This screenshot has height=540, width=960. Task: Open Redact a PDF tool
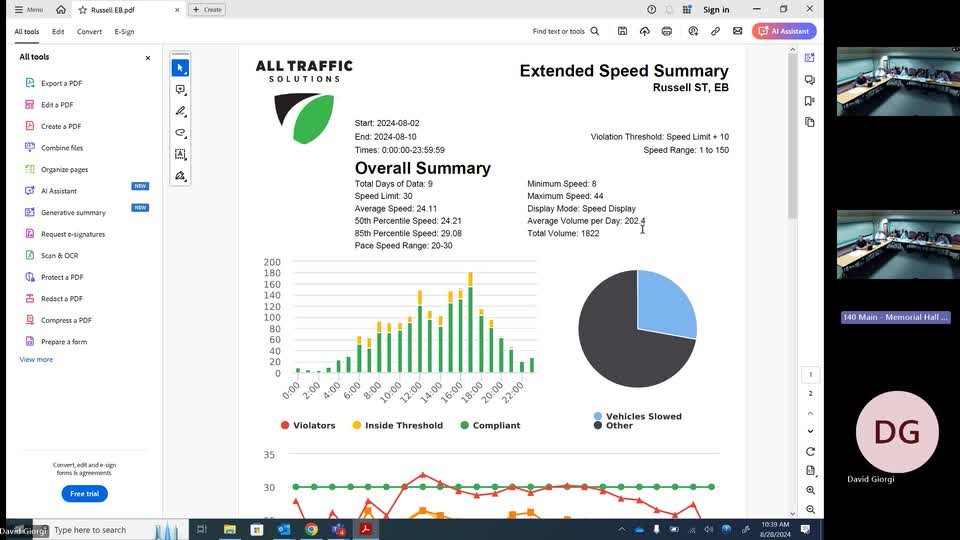click(61, 299)
